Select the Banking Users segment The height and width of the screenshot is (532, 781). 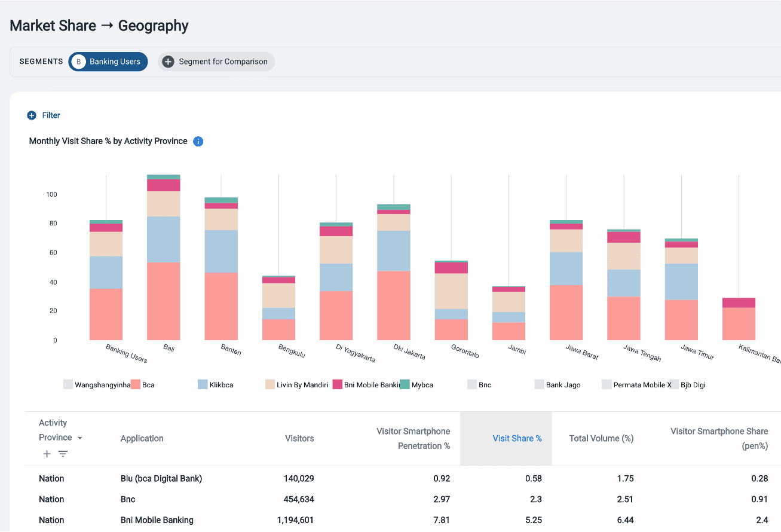(x=108, y=62)
